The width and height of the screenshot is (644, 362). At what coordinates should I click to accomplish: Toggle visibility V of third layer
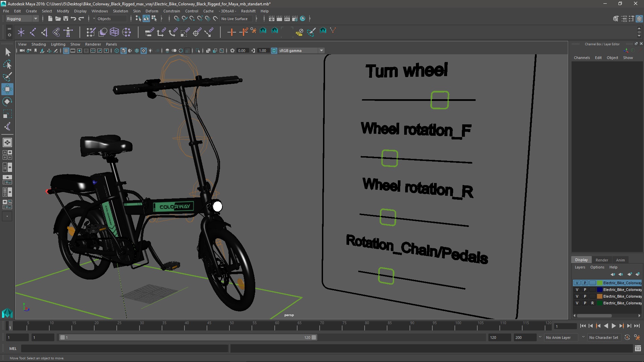click(x=577, y=296)
